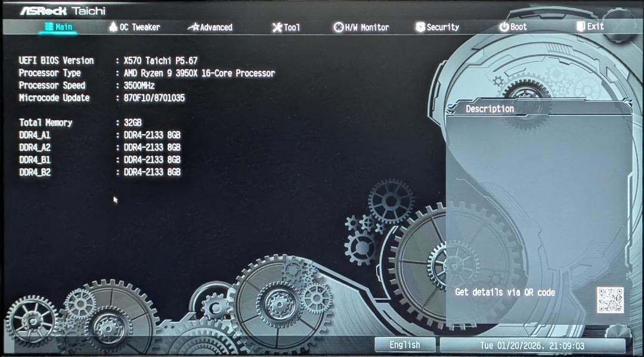644x357 pixels.
Task: Open the Main tab
Action: (x=58, y=27)
